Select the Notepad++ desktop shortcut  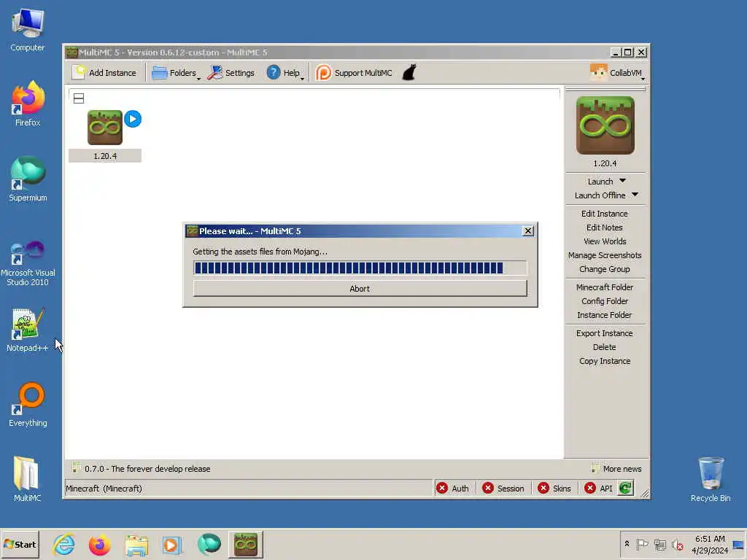[x=28, y=330]
